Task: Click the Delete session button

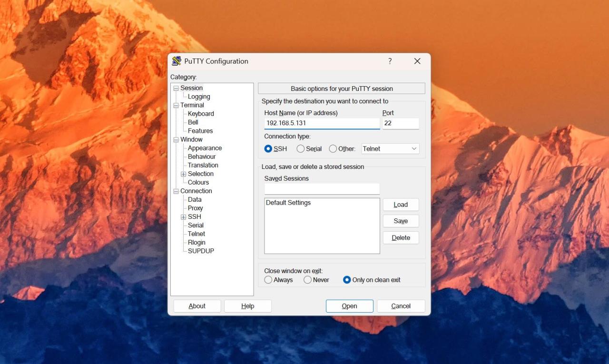Action: click(x=401, y=237)
